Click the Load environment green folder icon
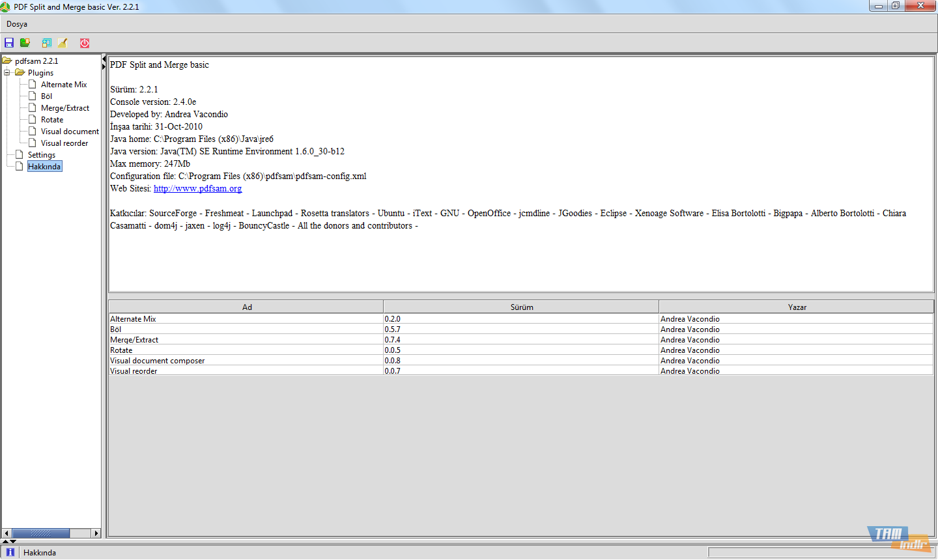 [x=25, y=43]
